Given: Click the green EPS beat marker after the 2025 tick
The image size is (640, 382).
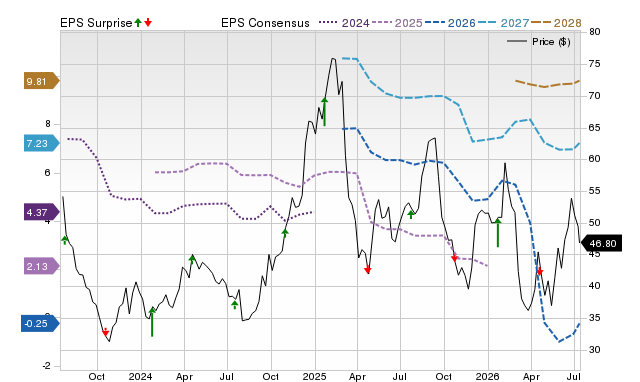Looking at the screenshot, I should [x=324, y=111].
